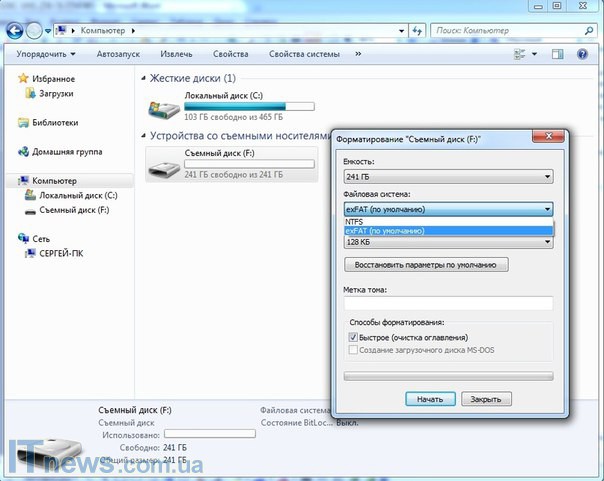This screenshot has width=604, height=481.
Task: Click the Back navigation arrow button
Action: pos(15,31)
